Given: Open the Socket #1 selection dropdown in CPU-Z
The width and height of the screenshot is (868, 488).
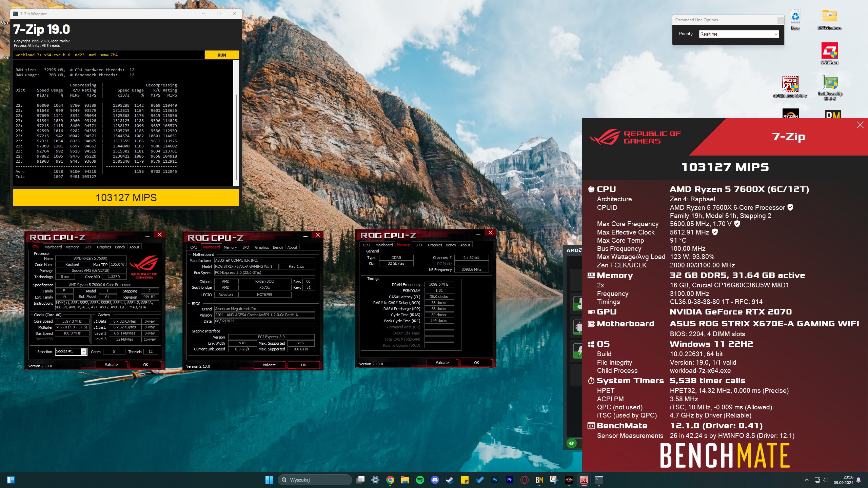Looking at the screenshot, I should pos(71,351).
